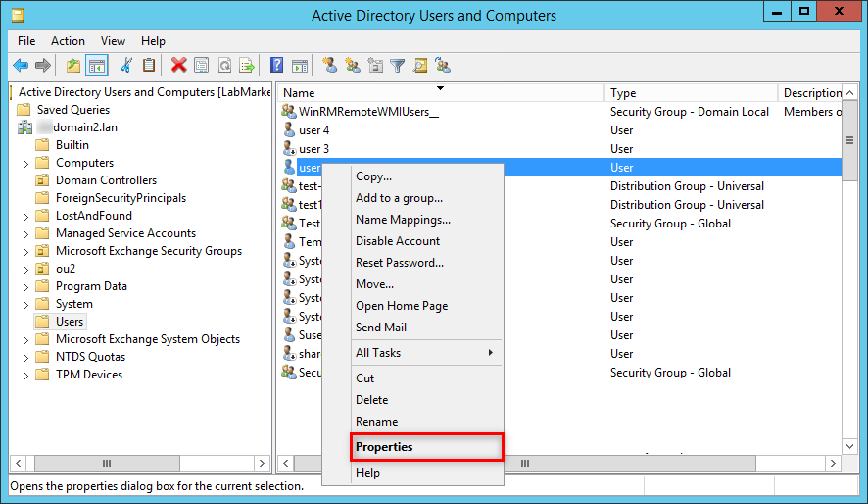868x504 pixels.
Task: Click the Refresh toolbar icon
Action: pos(224,66)
